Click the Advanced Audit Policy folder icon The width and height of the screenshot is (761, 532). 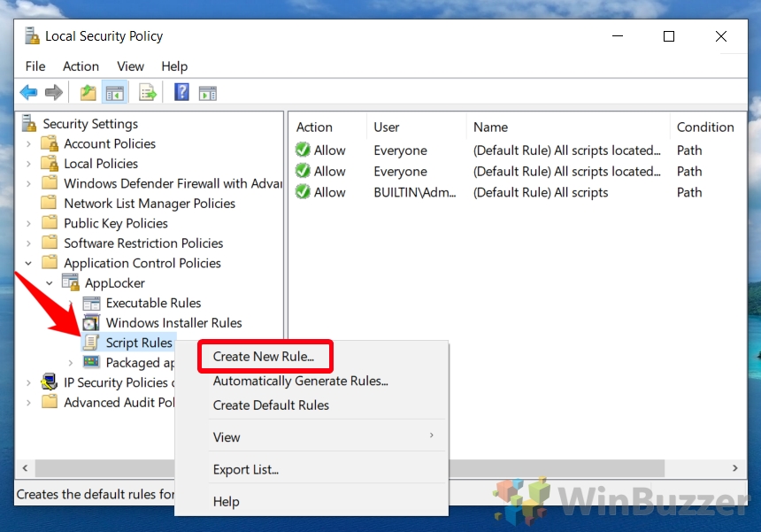click(x=49, y=402)
